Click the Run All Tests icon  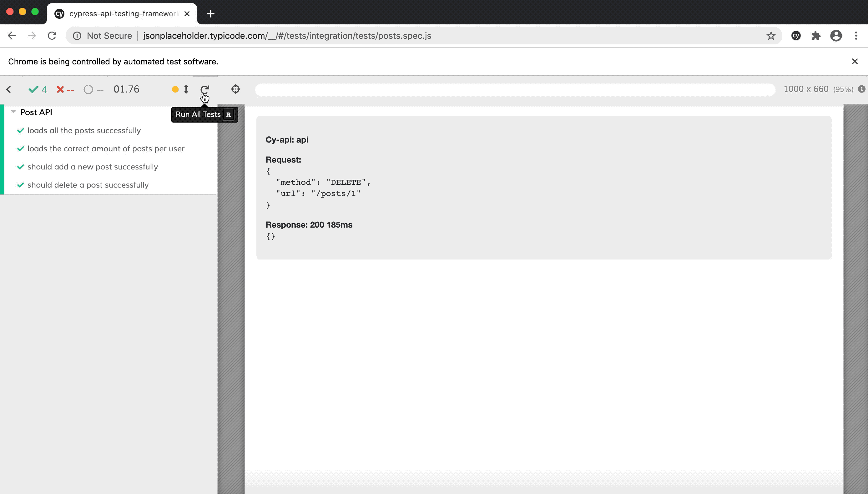(204, 89)
